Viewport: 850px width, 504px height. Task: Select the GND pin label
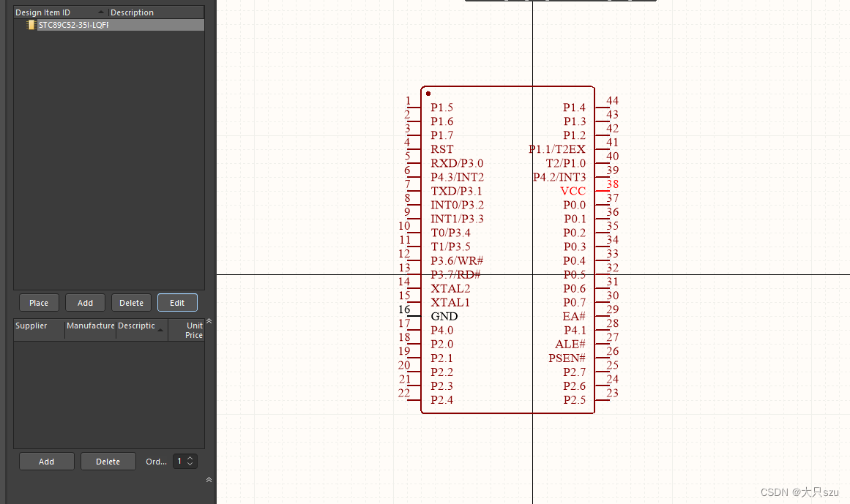(444, 316)
